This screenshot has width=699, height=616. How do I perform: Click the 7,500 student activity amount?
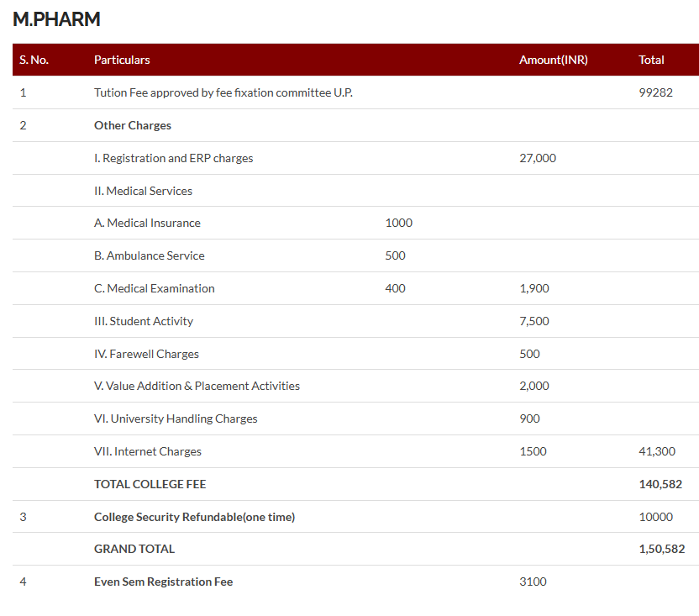click(534, 321)
